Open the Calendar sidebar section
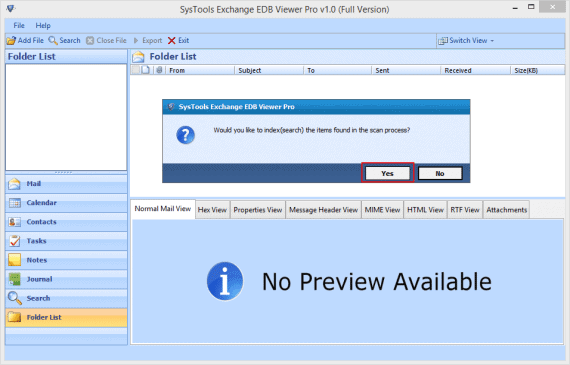The height and width of the screenshot is (365, 570). click(x=66, y=203)
